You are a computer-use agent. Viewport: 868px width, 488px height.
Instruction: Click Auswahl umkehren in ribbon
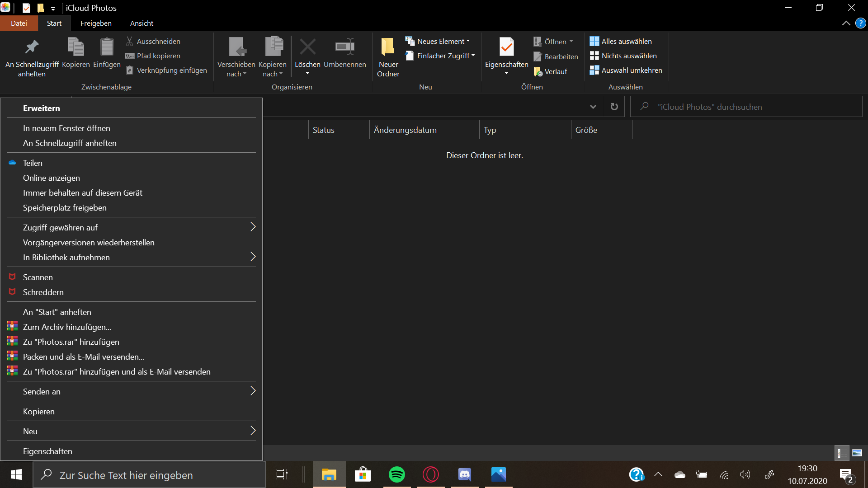(626, 70)
